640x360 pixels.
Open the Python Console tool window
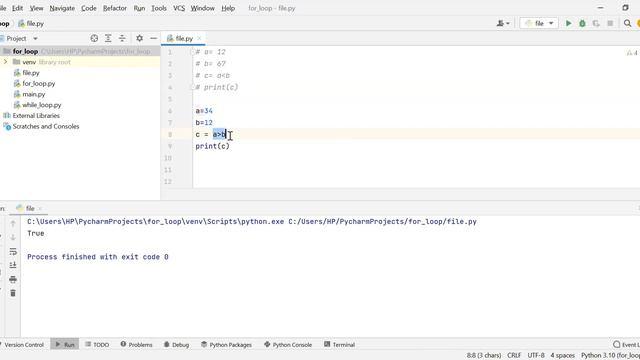[x=288, y=344]
